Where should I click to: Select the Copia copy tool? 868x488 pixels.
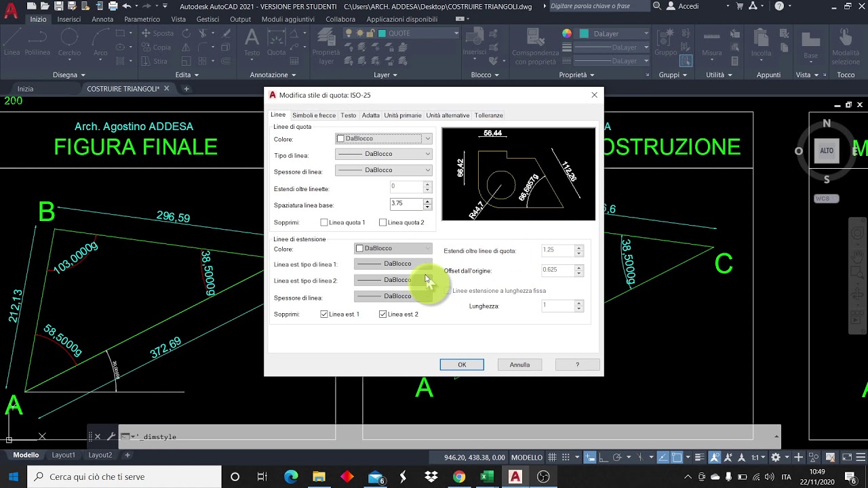click(x=156, y=47)
